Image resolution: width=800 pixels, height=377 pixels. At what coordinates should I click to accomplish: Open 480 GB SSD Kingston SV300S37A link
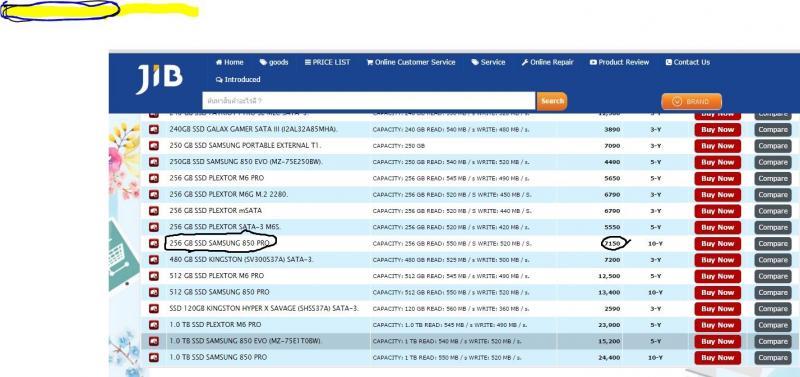pyautogui.click(x=241, y=260)
